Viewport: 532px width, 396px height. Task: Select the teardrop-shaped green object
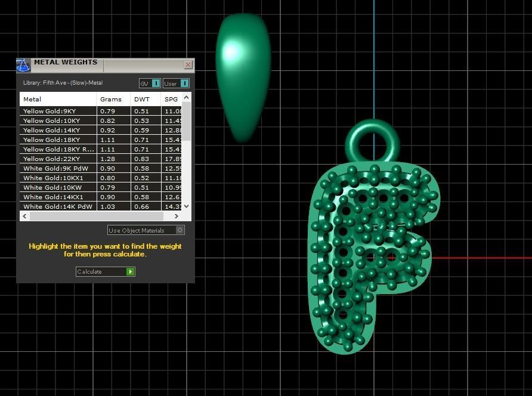(243, 78)
